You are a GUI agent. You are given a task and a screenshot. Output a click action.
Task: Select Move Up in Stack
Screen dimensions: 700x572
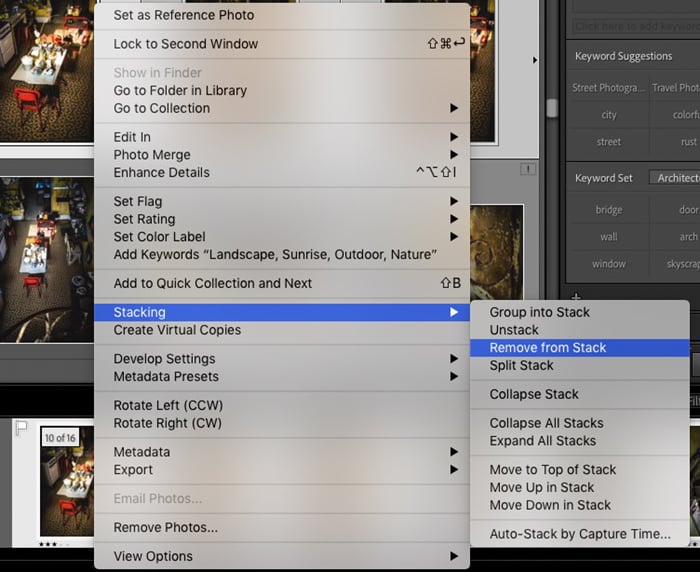click(x=580, y=487)
